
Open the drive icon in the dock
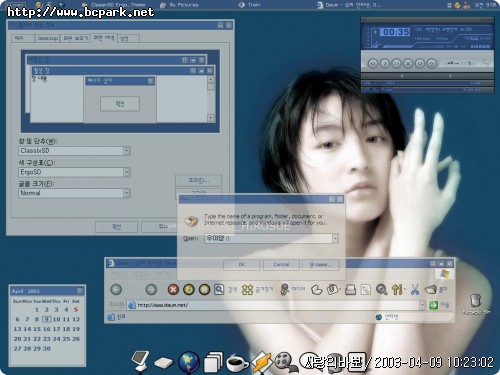(x=163, y=363)
